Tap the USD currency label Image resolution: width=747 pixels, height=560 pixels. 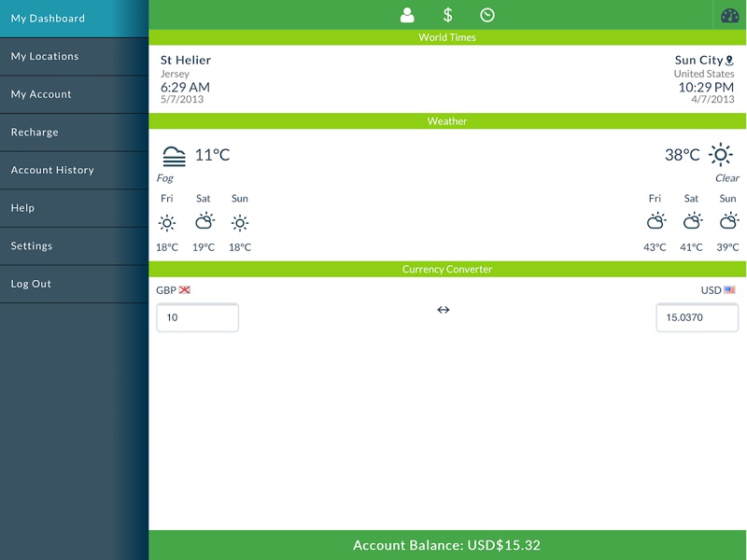click(711, 290)
